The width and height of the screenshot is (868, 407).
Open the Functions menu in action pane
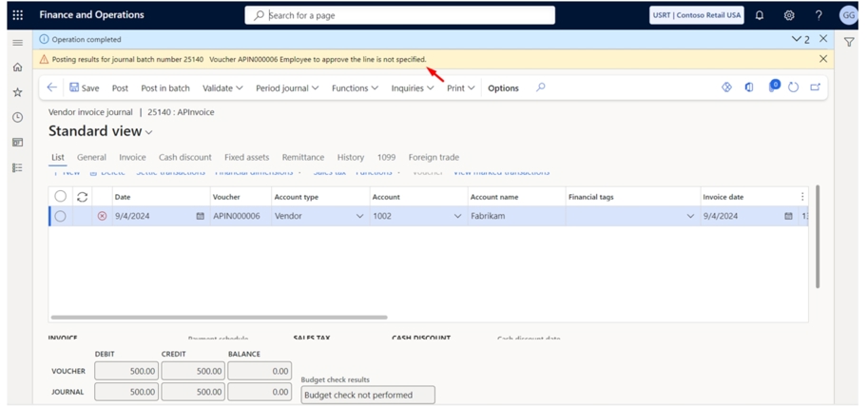[x=355, y=88]
